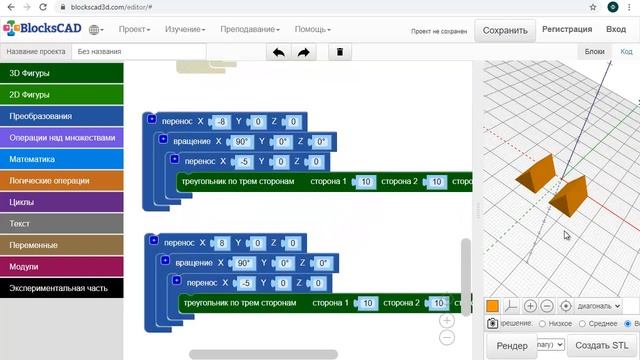Open the language globe selector
Screen dimensions: 640x360
click(96, 29)
